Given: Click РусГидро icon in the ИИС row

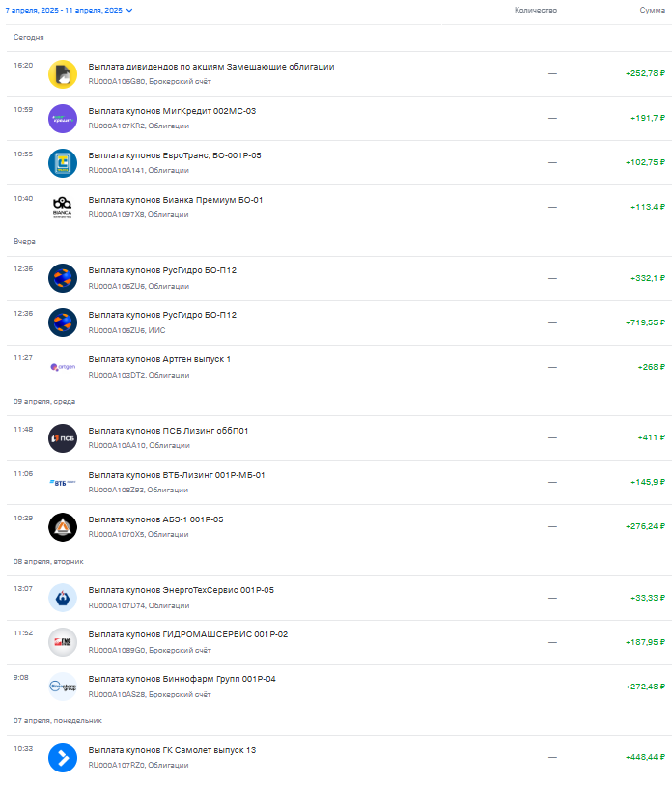Looking at the screenshot, I should pyautogui.click(x=63, y=322).
